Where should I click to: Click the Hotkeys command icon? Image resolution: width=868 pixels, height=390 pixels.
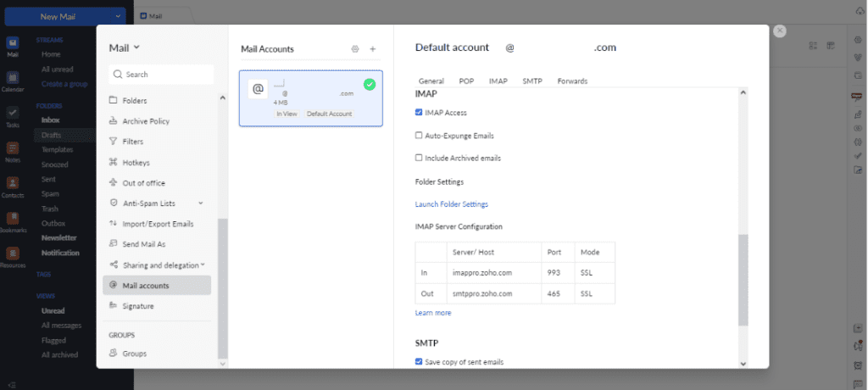(x=113, y=162)
